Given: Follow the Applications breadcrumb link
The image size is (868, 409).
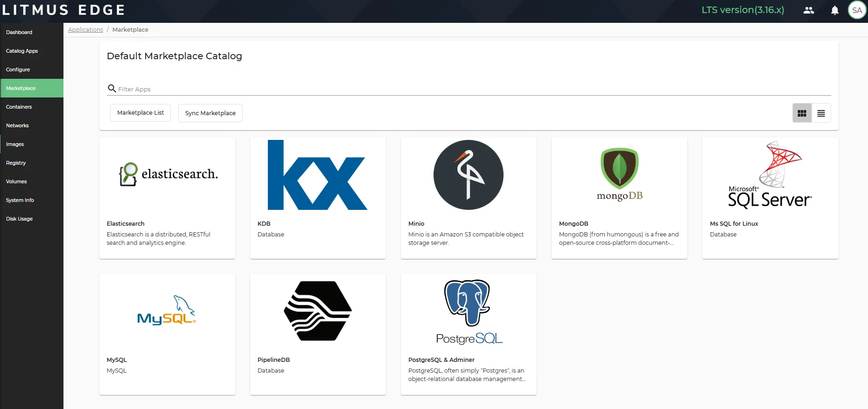Looking at the screenshot, I should [x=85, y=29].
